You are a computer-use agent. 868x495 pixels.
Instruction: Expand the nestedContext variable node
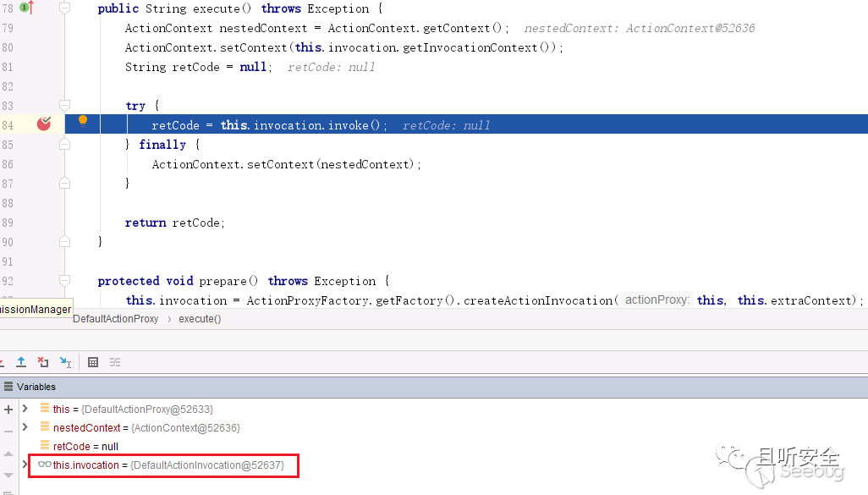click(x=25, y=428)
